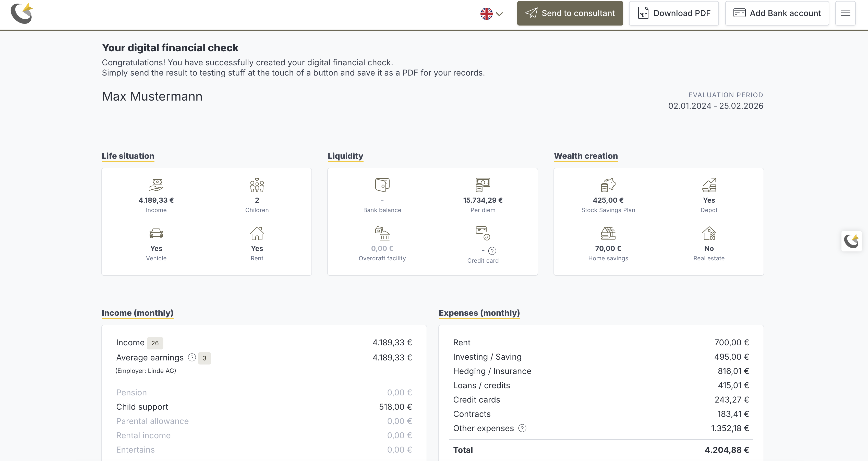Viewport: 868px width, 461px height.
Task: Click the Children family icon
Action: pos(257,185)
